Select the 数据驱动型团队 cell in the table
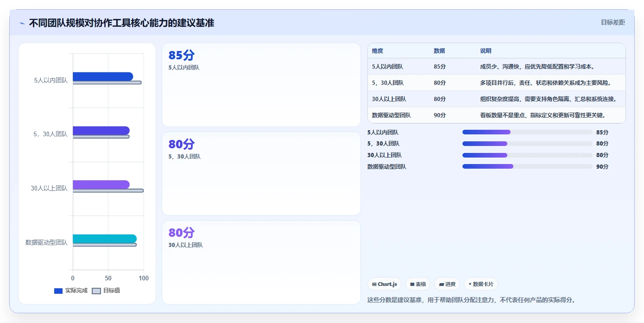This screenshot has width=644, height=323. click(391, 115)
